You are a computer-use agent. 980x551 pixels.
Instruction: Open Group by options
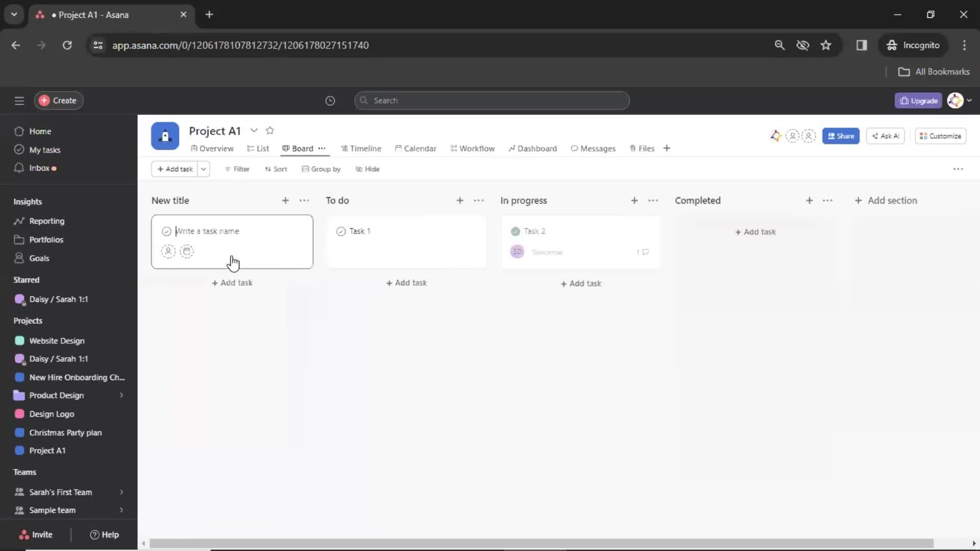(x=321, y=169)
